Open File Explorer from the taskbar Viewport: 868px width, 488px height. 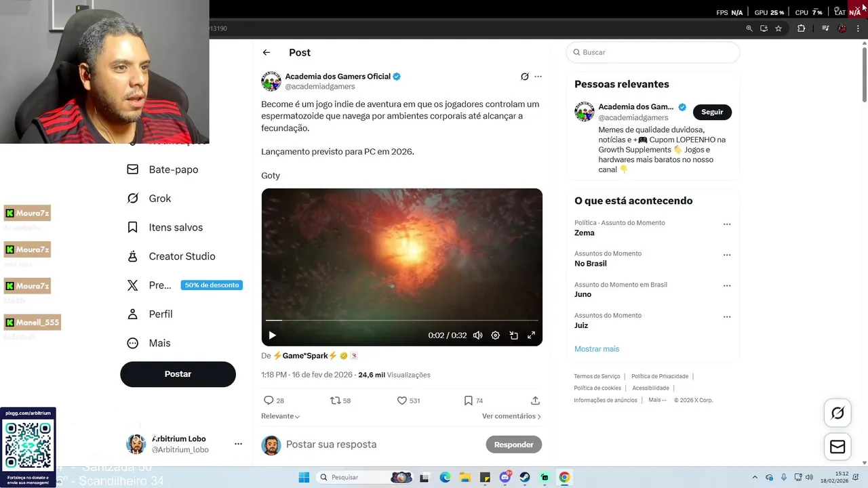(465, 477)
